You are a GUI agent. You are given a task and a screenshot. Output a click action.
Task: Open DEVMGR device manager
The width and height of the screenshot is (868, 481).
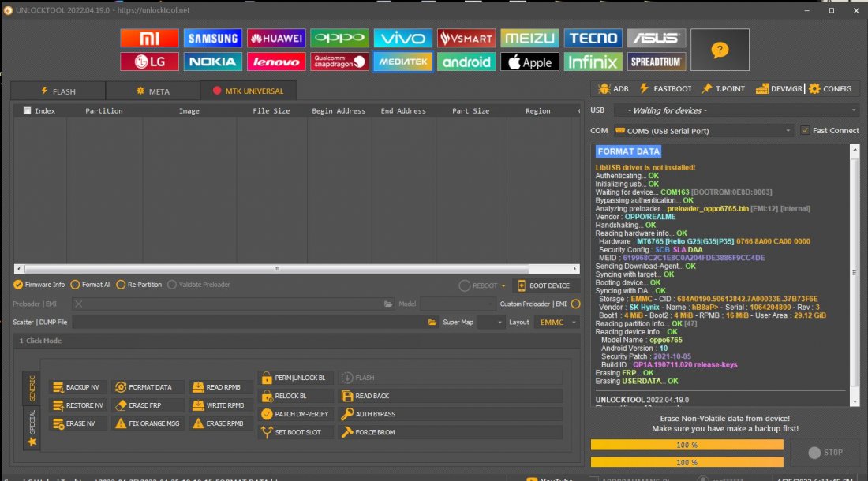779,88
